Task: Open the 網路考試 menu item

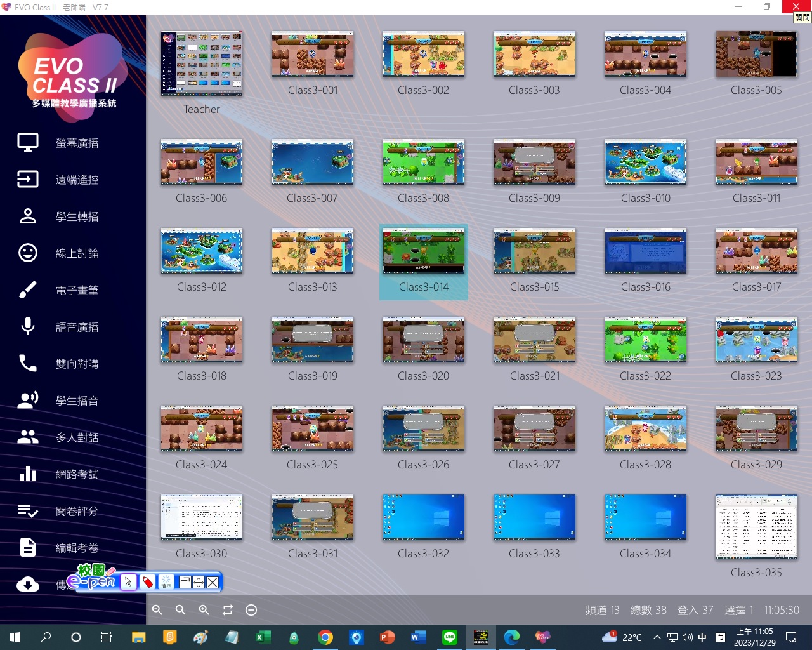Action: point(73,474)
